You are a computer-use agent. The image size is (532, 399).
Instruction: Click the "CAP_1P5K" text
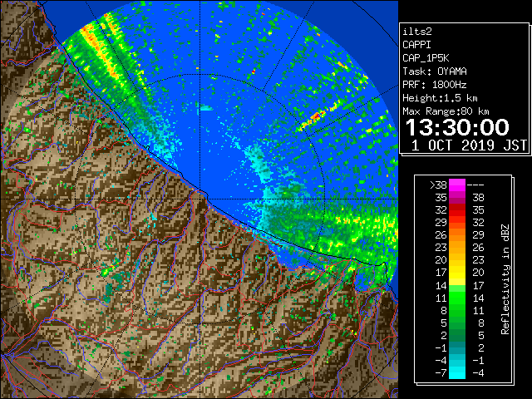(x=426, y=58)
